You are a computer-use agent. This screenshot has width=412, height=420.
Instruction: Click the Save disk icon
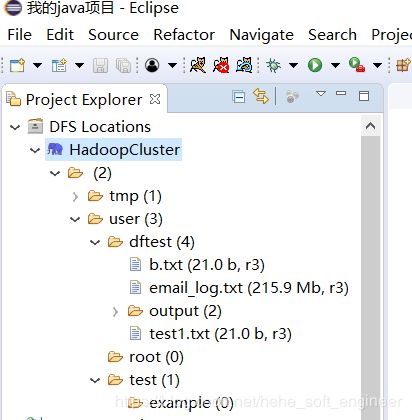[100, 65]
